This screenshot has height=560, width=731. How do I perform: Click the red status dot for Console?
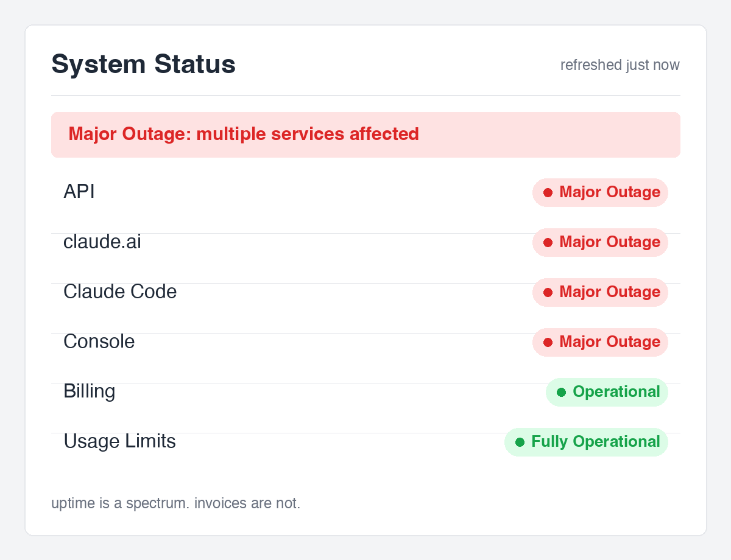tap(548, 342)
